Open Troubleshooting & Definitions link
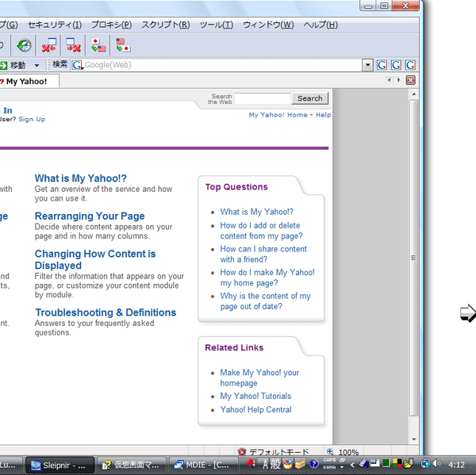The height and width of the screenshot is (475, 476). [106, 312]
